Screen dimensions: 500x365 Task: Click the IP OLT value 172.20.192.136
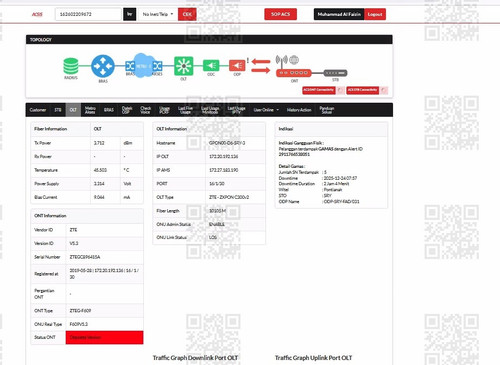point(224,157)
